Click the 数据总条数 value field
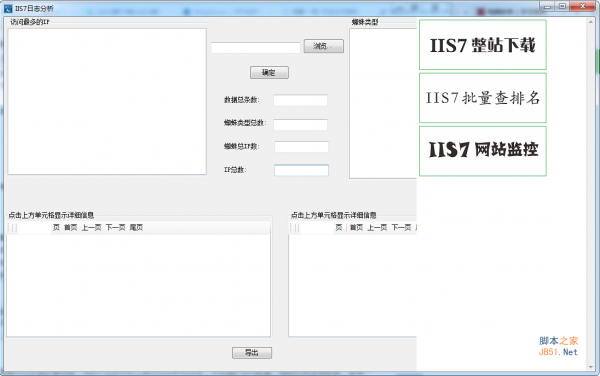Image resolution: width=600 pixels, height=376 pixels. (300, 100)
